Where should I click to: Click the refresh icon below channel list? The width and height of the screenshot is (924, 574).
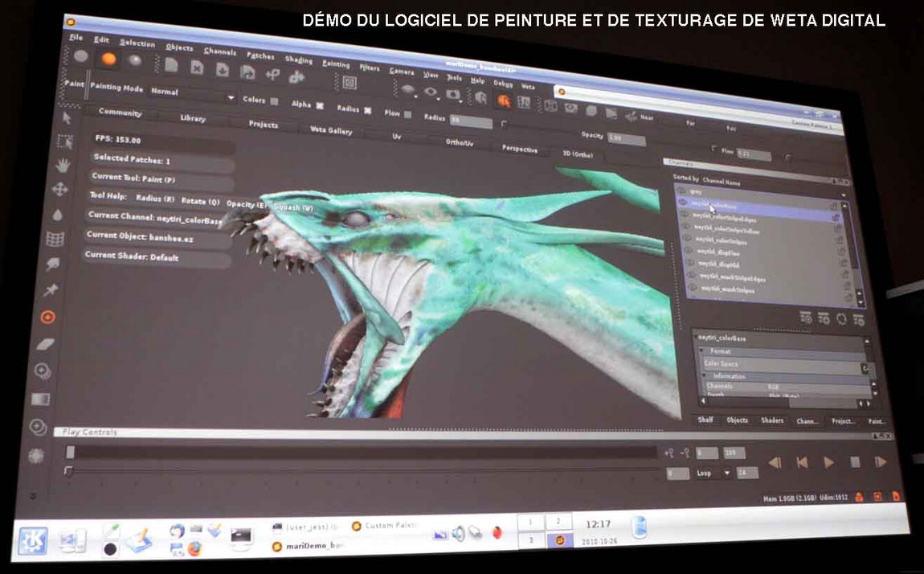(841, 319)
